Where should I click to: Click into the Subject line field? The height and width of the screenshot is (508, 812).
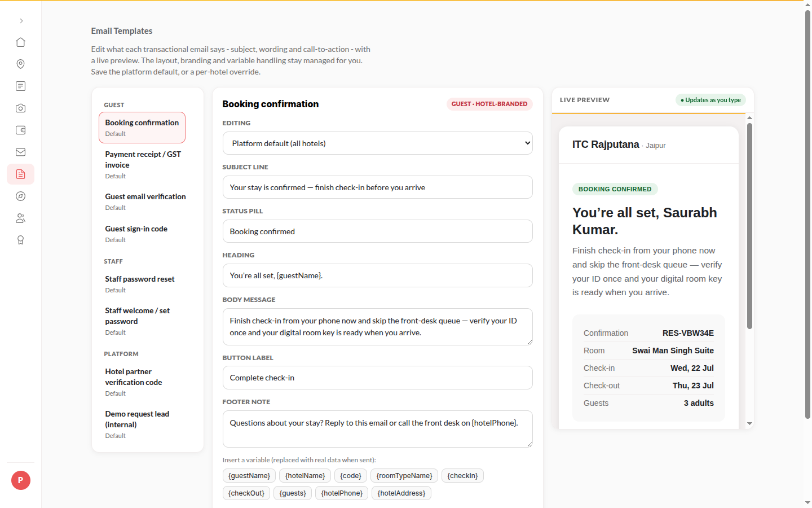378,187
